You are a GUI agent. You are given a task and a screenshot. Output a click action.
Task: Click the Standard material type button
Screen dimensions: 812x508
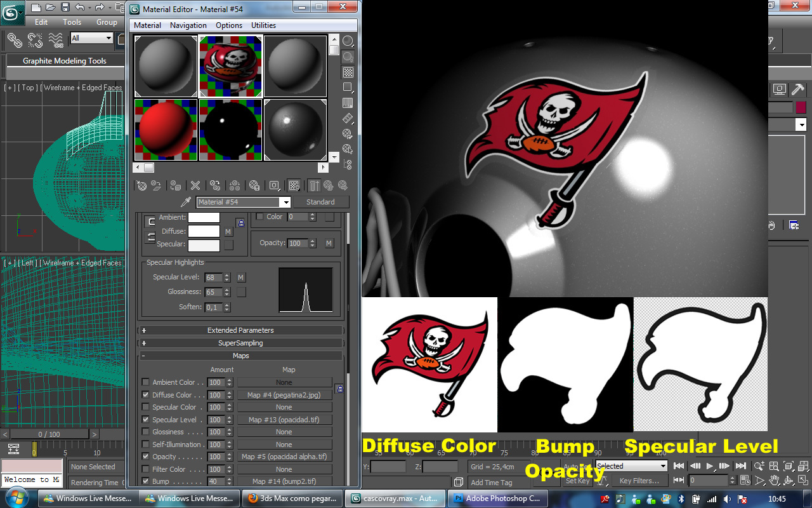320,202
